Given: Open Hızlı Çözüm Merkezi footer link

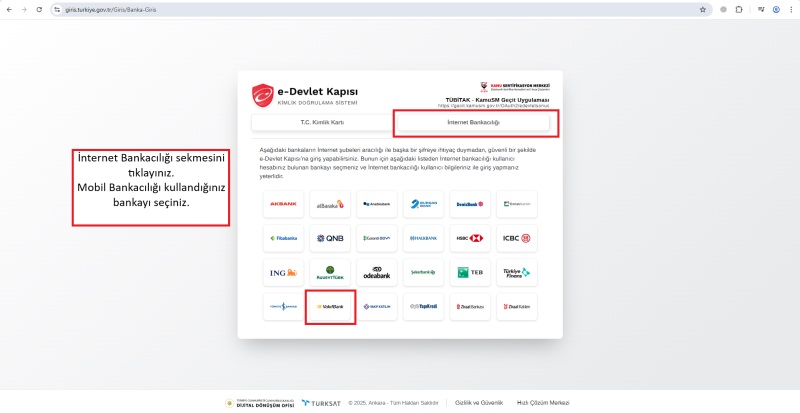Looking at the screenshot, I should pyautogui.click(x=542, y=402).
